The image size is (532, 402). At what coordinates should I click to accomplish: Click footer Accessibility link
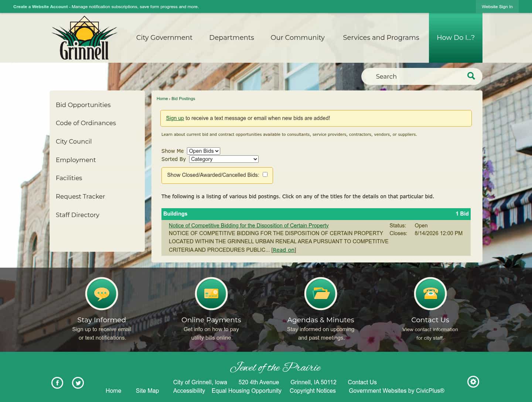click(189, 391)
